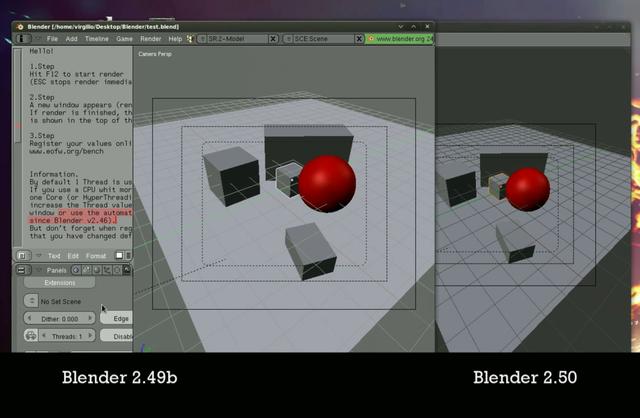Open the File menu
640x418 pixels.
click(x=52, y=39)
